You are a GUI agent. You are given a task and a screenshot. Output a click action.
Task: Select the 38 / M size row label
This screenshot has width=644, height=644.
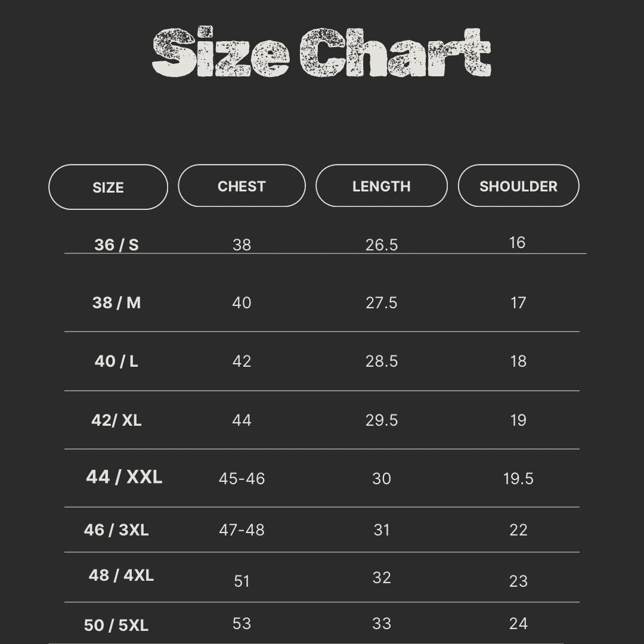(x=116, y=302)
